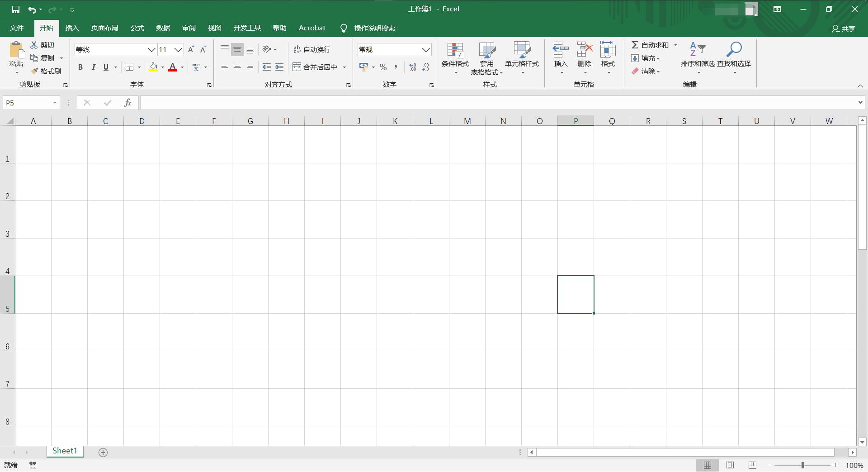Increase indent of cell contents
Viewport: 868px width, 472px height.
coord(279,67)
